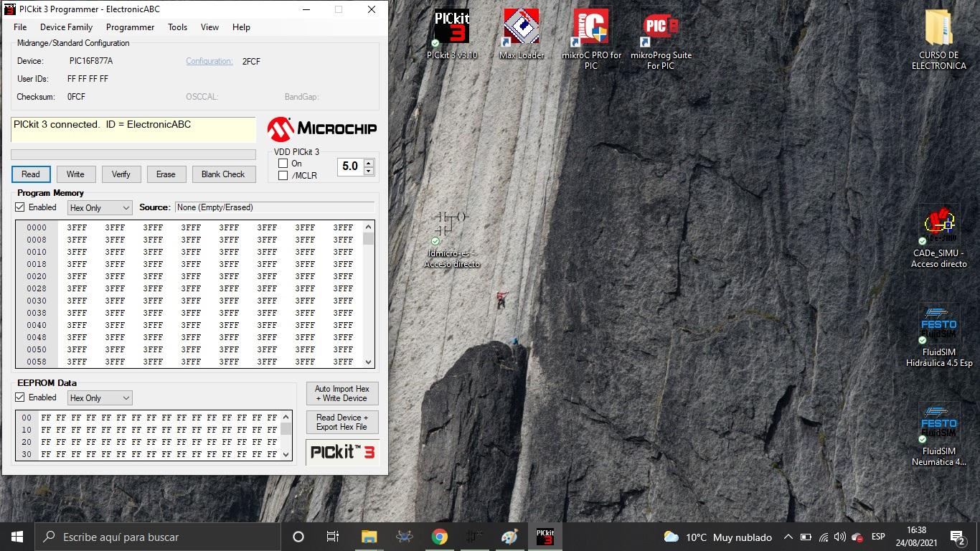Click the Write button
The image size is (980, 551).
(75, 174)
